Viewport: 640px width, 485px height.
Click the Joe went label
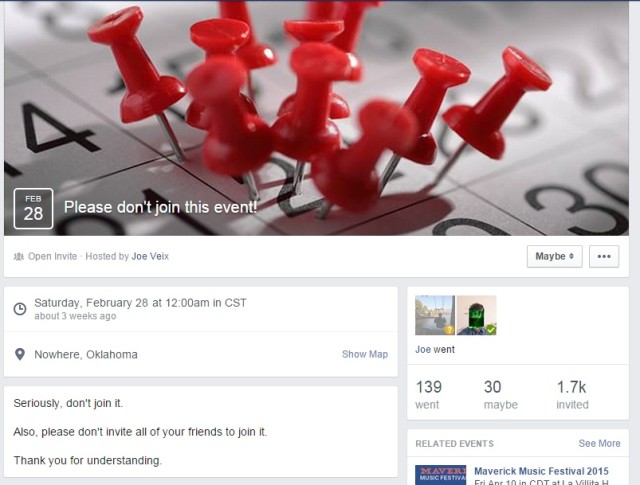[x=435, y=349]
